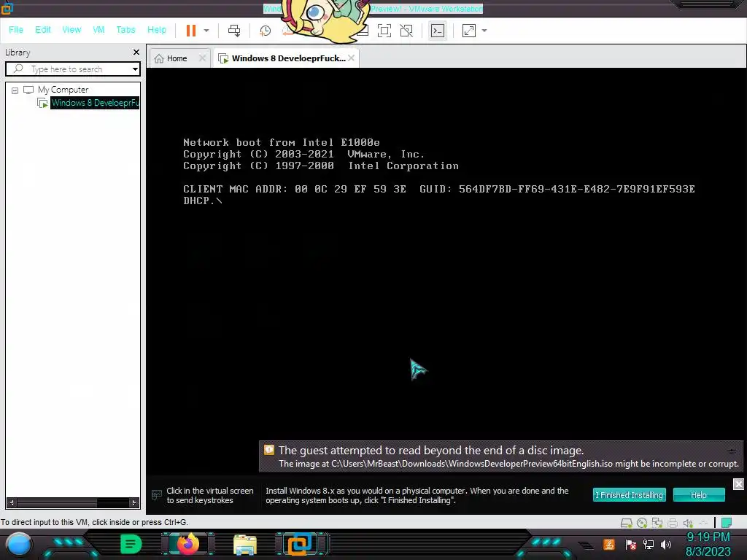The image size is (747, 560).
Task: Click the Pause VM toolbar icon
Action: (x=191, y=31)
